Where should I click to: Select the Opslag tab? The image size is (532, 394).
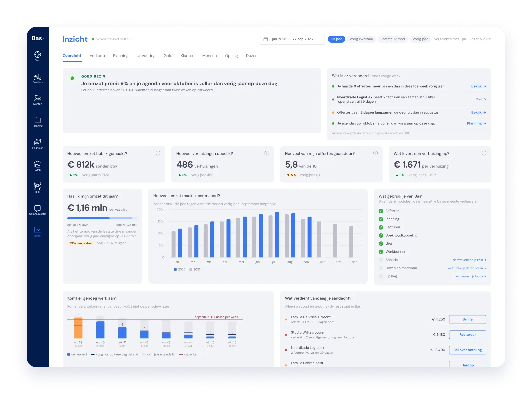(231, 56)
